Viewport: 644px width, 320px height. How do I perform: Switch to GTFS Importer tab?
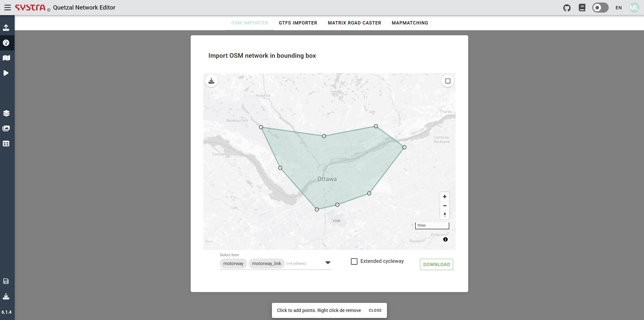(298, 23)
